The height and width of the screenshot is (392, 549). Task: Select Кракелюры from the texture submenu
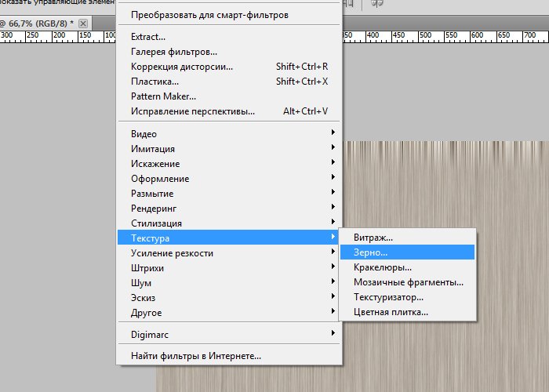(383, 267)
